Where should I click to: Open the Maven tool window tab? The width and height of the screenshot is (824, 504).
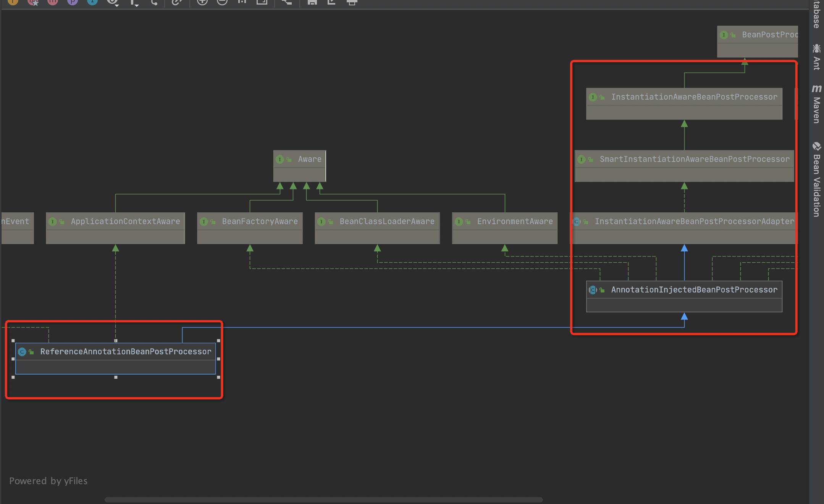click(816, 104)
